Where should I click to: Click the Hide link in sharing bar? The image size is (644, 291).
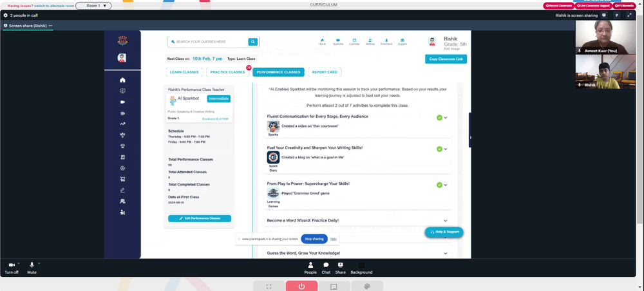(334, 239)
